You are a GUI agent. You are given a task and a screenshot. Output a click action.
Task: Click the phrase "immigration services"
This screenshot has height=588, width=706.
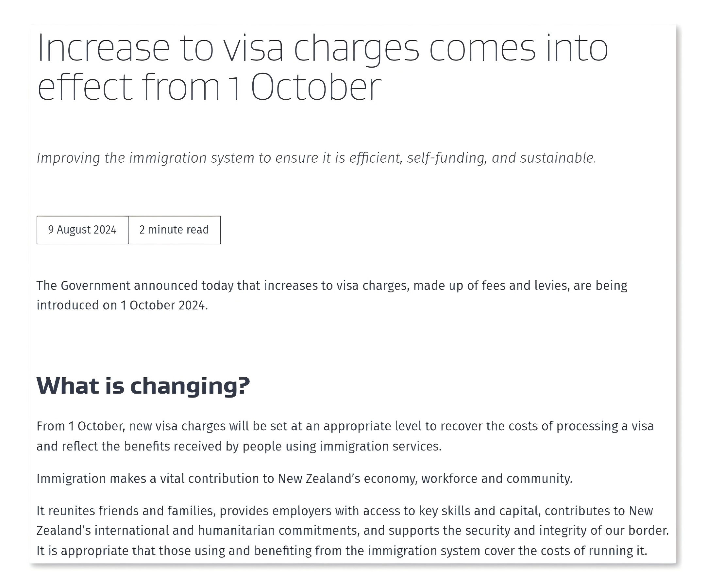click(x=380, y=446)
